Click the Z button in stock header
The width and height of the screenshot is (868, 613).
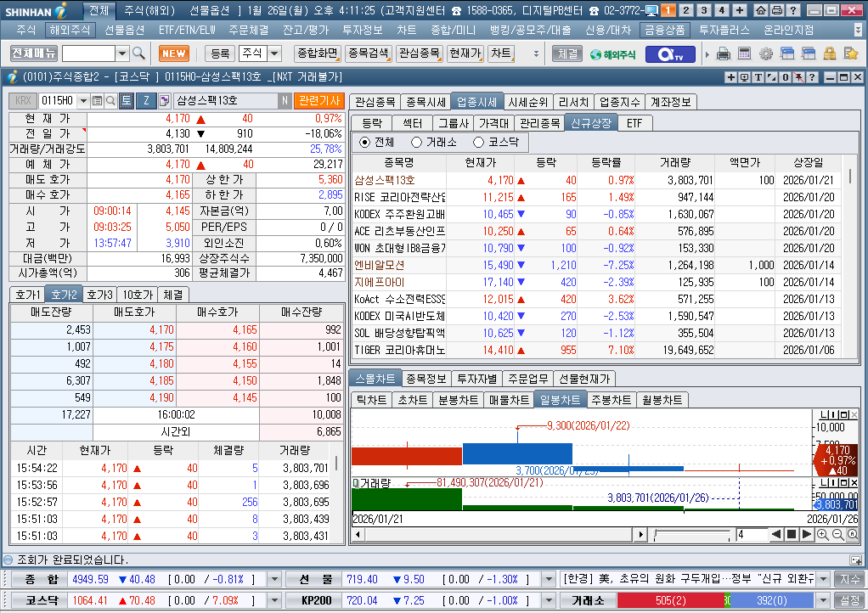pyautogui.click(x=146, y=101)
